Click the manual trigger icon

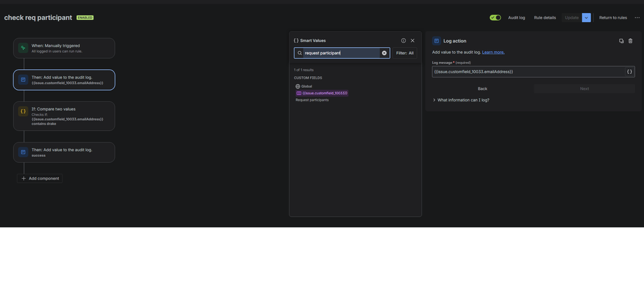click(x=23, y=48)
